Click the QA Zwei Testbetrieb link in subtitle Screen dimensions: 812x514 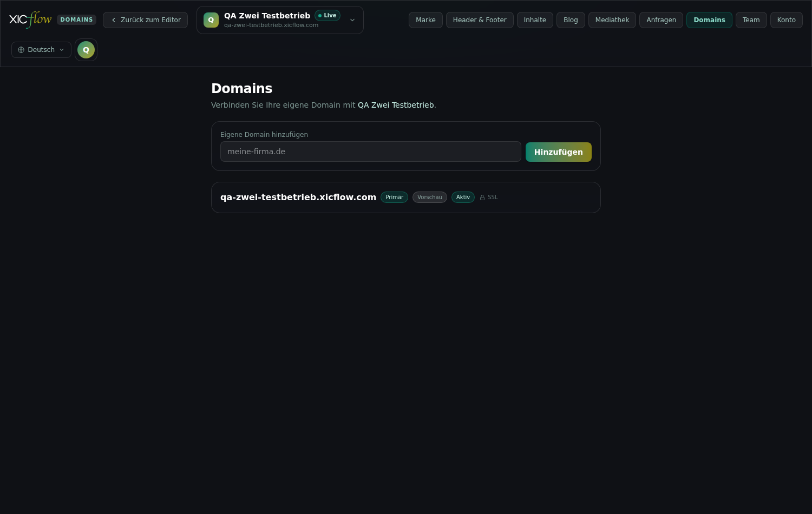click(x=396, y=105)
